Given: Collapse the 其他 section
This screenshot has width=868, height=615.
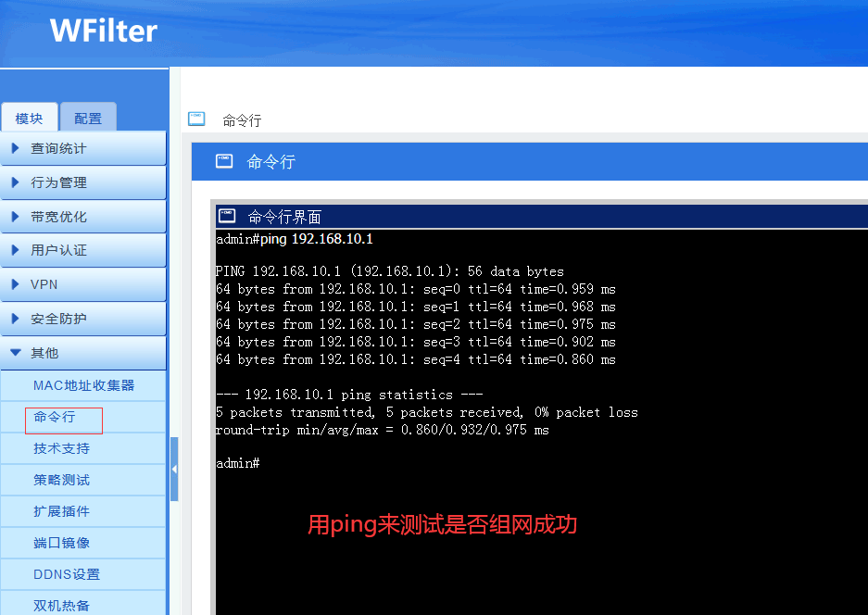Looking at the screenshot, I should (83, 353).
